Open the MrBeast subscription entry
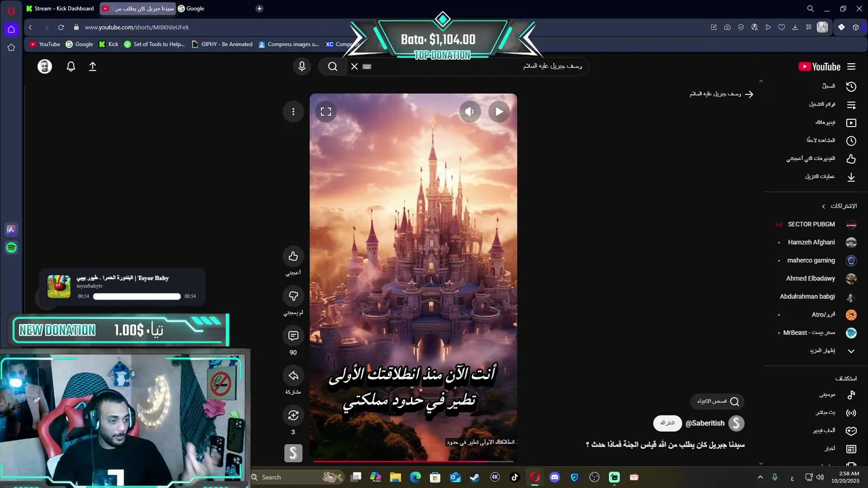This screenshot has height=488, width=868. coord(816,333)
